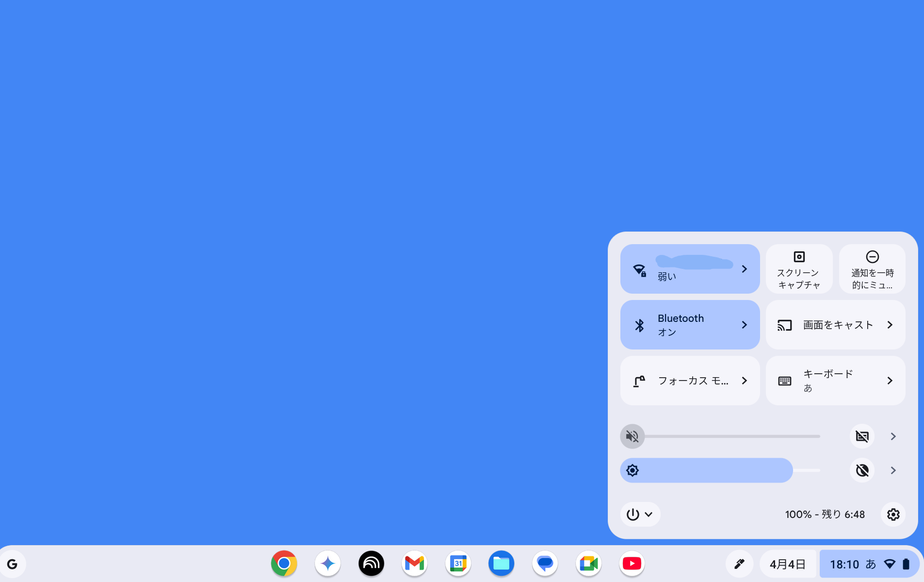Click the brightness slider bar

tap(718, 470)
